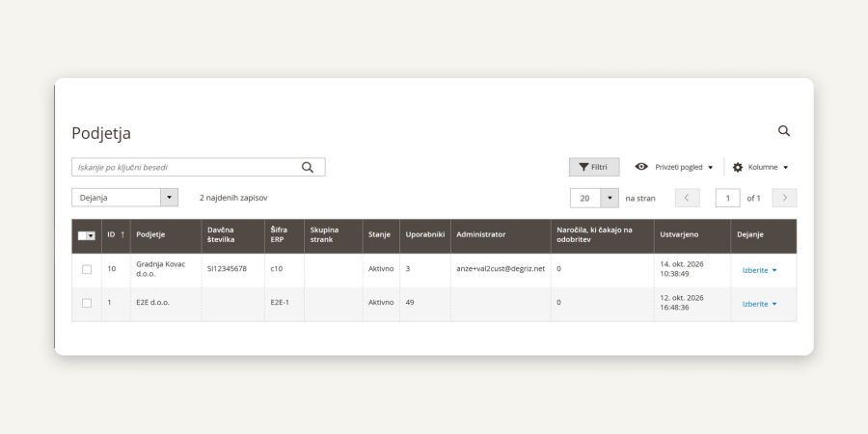Click creation date 14. okt. 2026
Image resolution: width=868 pixels, height=434 pixels.
click(682, 264)
